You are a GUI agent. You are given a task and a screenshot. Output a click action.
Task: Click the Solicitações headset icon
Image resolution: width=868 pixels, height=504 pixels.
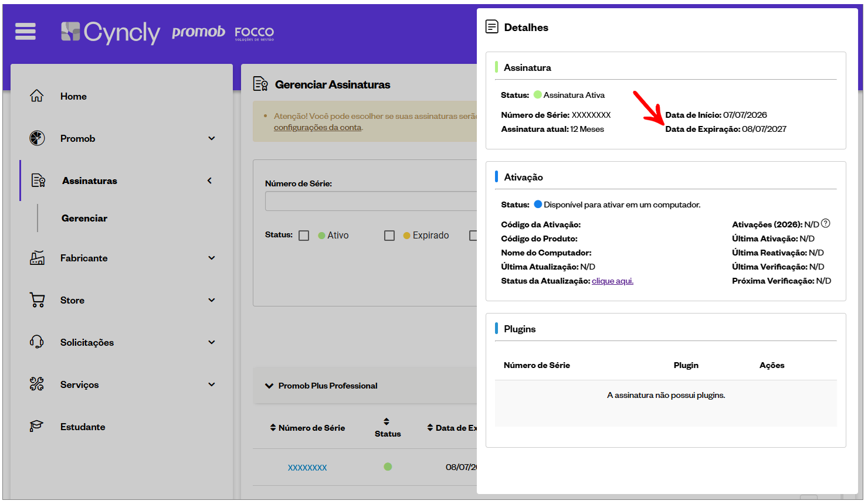tap(37, 342)
